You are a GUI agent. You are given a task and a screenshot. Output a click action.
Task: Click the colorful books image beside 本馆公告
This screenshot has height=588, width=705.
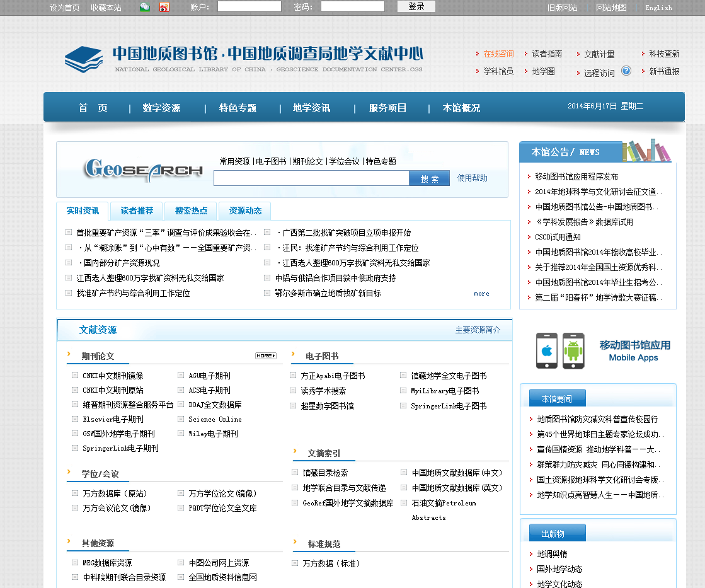coord(646,151)
